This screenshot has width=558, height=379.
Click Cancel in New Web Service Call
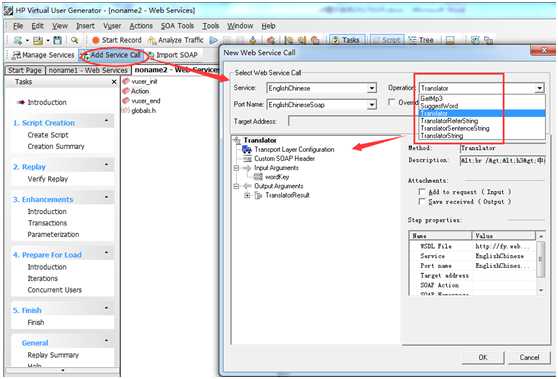(x=529, y=357)
